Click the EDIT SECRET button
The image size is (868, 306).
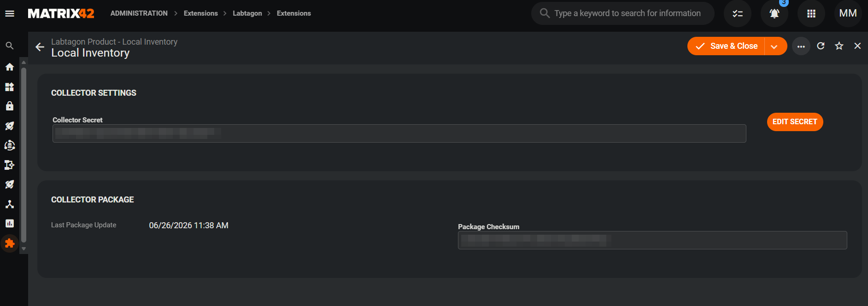795,122
